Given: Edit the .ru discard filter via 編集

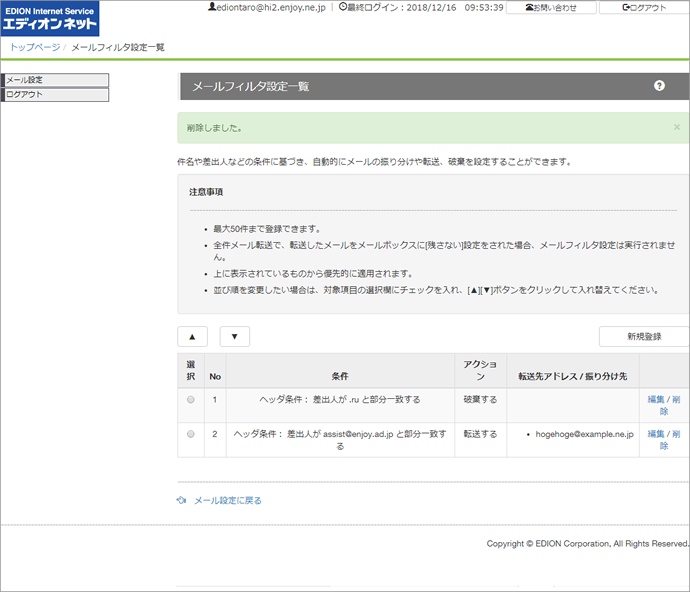Looking at the screenshot, I should tap(656, 399).
